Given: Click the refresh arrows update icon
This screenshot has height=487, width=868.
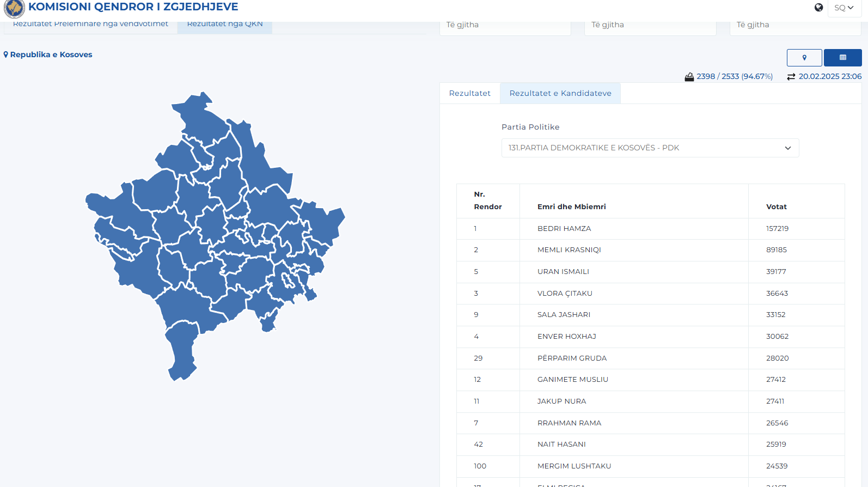Looking at the screenshot, I should [x=791, y=77].
